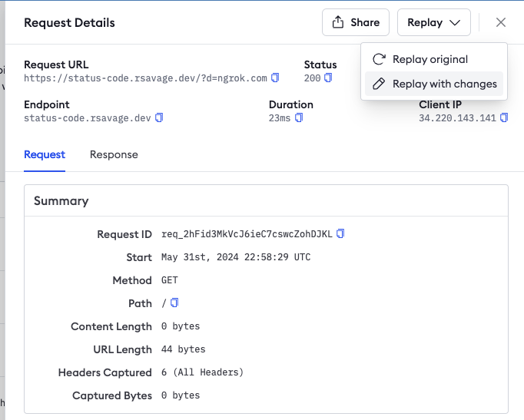
Task: Copy the Endpoint hostname
Action: click(159, 118)
